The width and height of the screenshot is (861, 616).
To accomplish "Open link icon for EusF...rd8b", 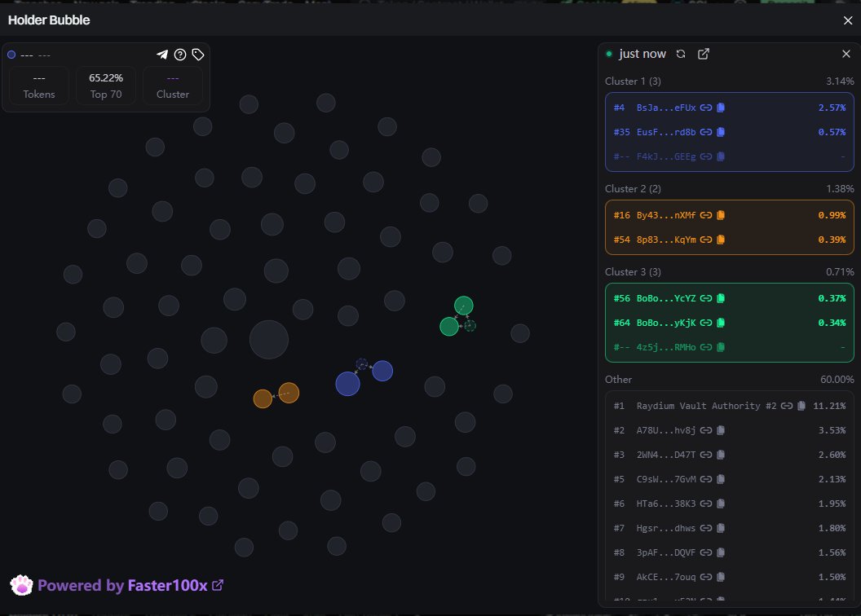I will (x=706, y=132).
